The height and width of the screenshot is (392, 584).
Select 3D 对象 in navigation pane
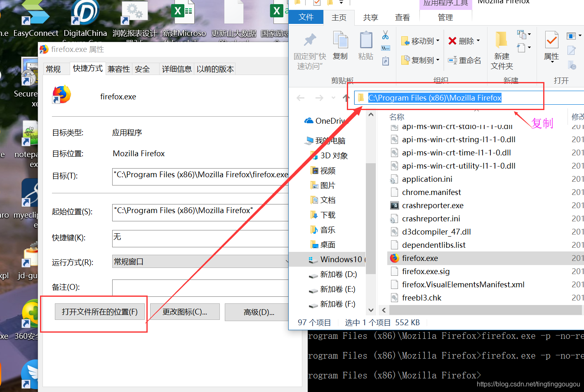(x=329, y=155)
